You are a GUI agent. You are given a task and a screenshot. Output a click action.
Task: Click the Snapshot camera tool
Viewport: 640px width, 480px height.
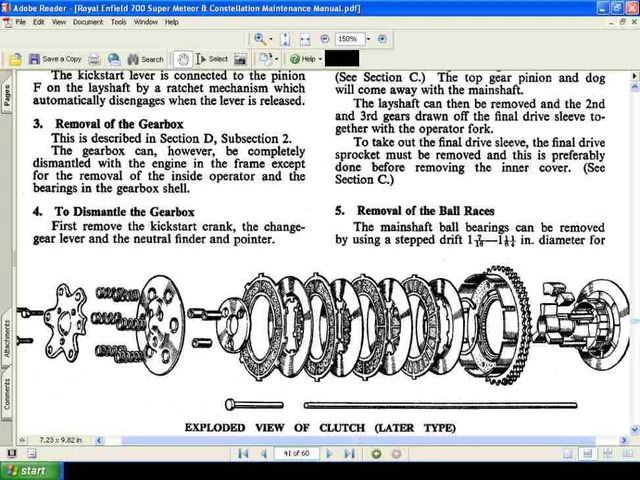(241, 59)
